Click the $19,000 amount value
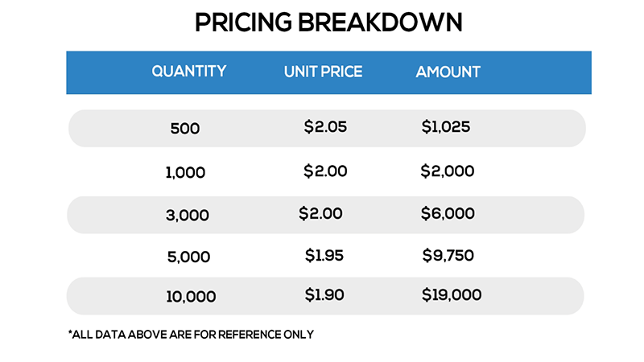This screenshot has width=644, height=362. 451,294
